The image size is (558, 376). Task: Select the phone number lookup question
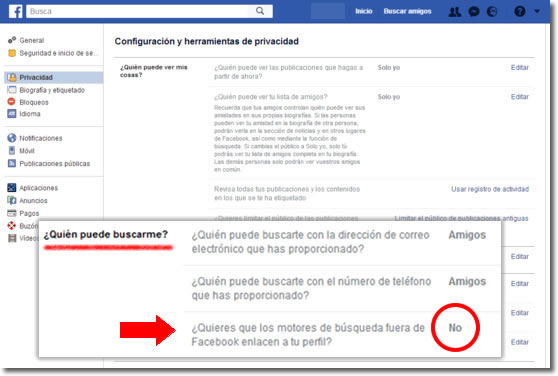pyautogui.click(x=311, y=288)
